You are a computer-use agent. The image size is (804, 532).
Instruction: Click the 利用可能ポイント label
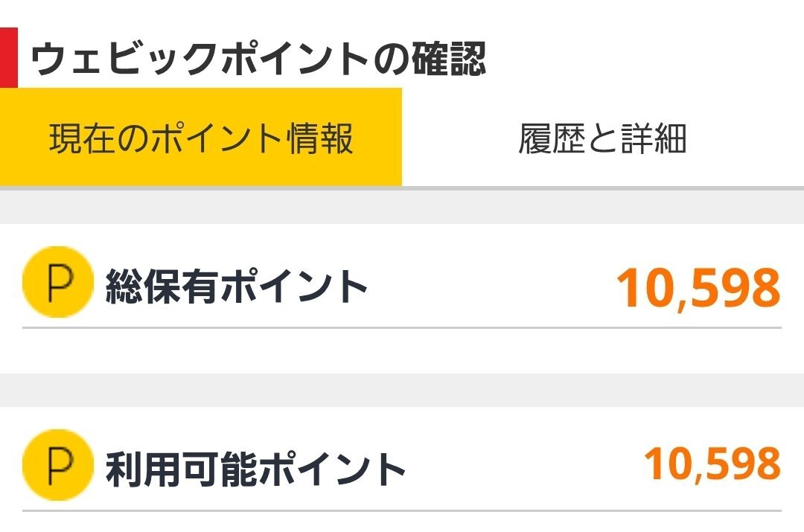coord(255,469)
